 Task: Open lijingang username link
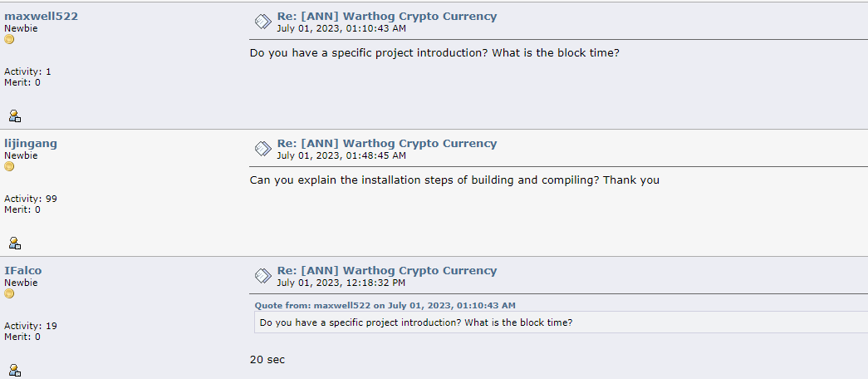[31, 144]
